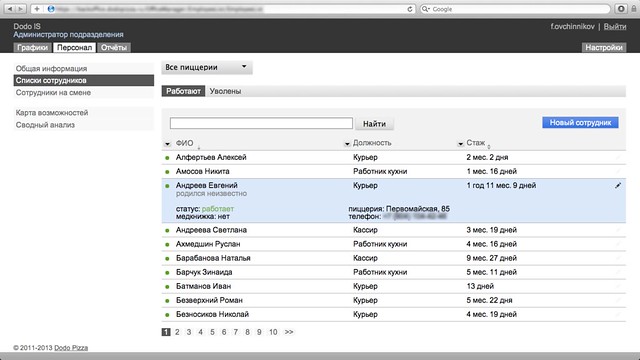Screen dimensions: 640x360
Task: Go to page 5 of the list
Action: point(212,332)
